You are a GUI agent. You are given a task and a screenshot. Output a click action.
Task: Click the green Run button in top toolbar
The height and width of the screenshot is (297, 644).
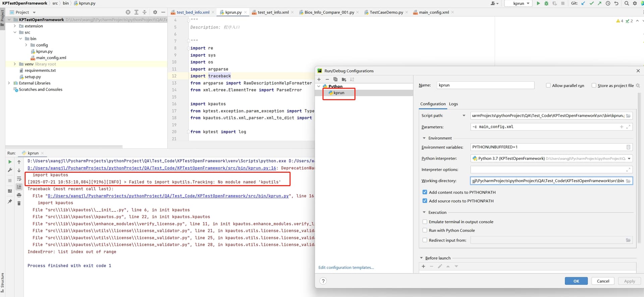[538, 3]
